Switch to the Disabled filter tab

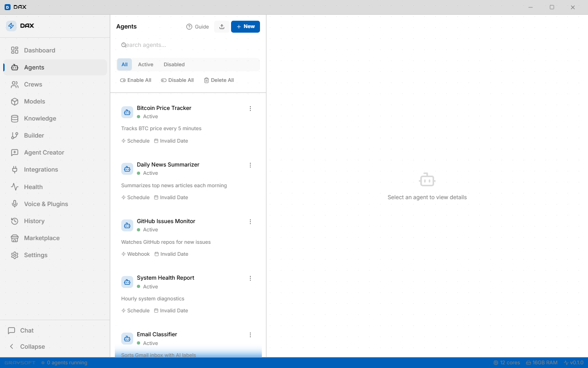tap(174, 64)
